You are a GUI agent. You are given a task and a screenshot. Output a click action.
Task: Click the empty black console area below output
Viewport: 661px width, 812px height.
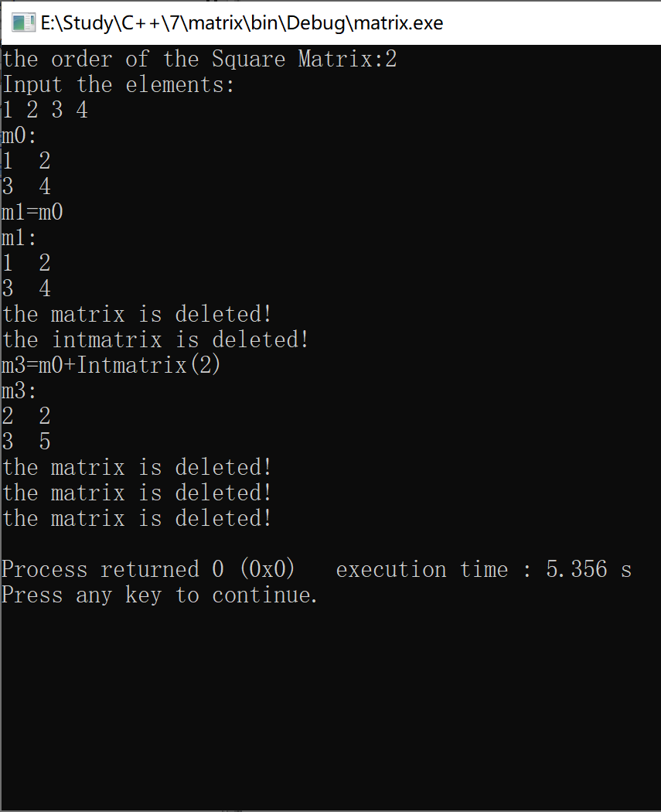330,709
